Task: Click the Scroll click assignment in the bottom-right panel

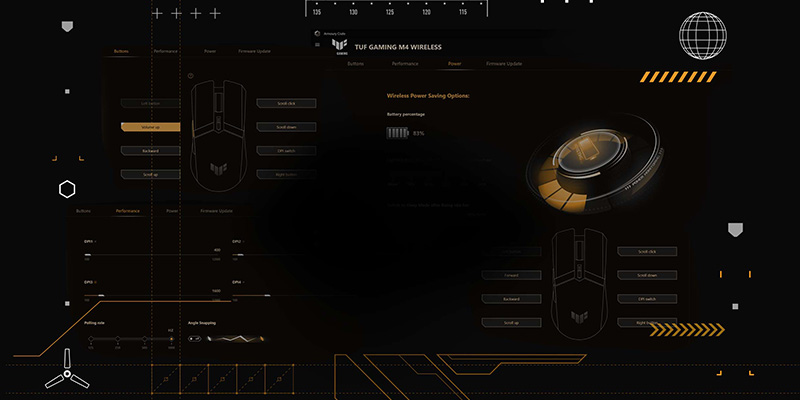Action: (647, 252)
